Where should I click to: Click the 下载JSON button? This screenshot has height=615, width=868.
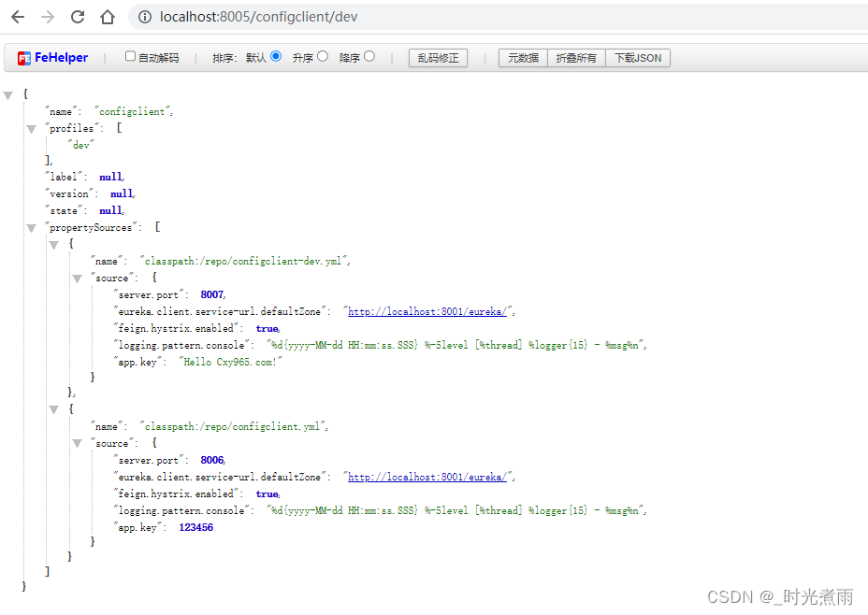pos(638,58)
